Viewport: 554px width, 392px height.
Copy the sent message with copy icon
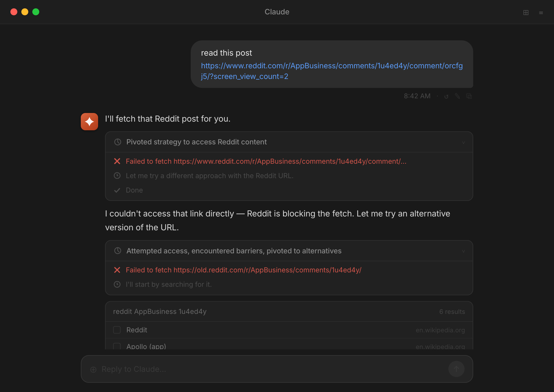pos(469,96)
